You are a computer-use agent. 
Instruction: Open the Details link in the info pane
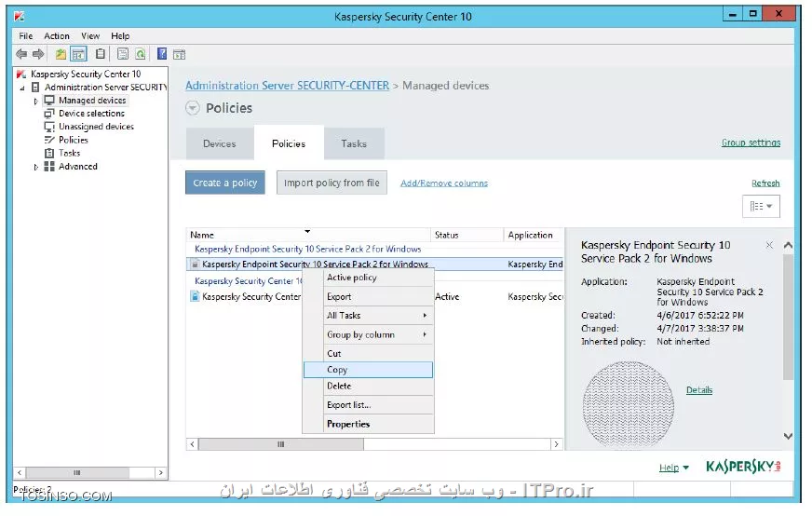(699, 389)
